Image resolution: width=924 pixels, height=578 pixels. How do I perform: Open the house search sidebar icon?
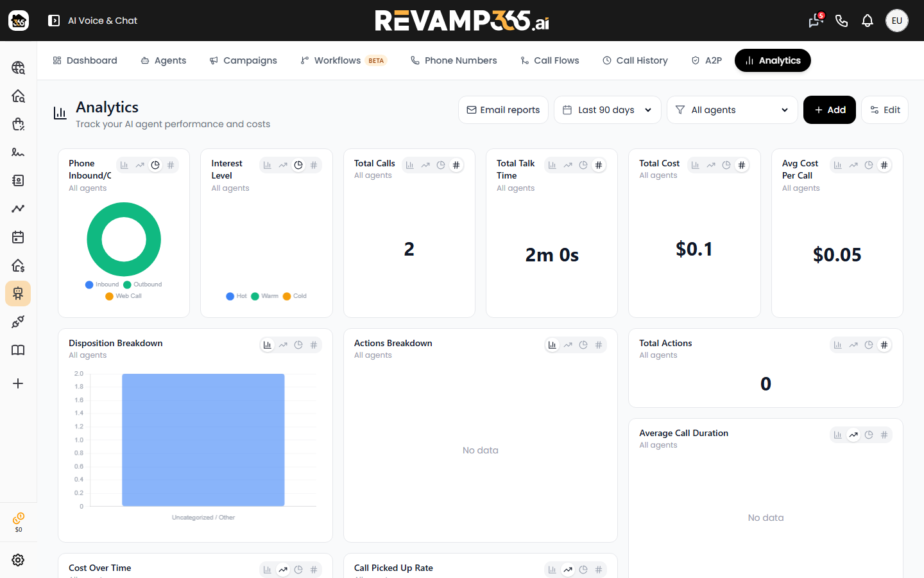[x=18, y=96]
